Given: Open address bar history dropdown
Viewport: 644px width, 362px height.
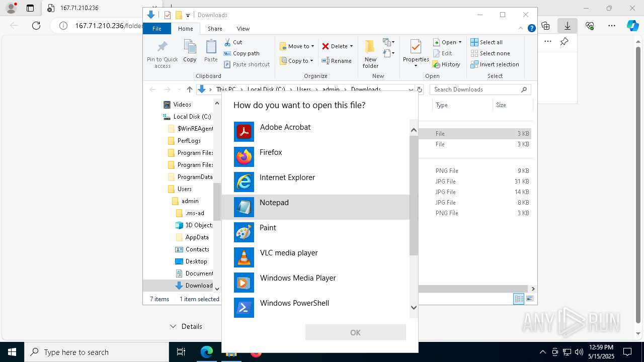Looking at the screenshot, I should [411, 89].
